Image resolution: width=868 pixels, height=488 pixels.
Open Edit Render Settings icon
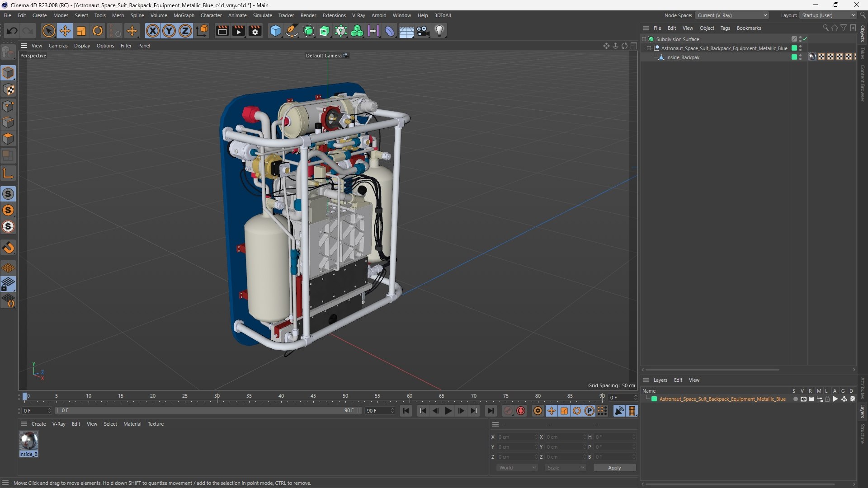click(255, 31)
